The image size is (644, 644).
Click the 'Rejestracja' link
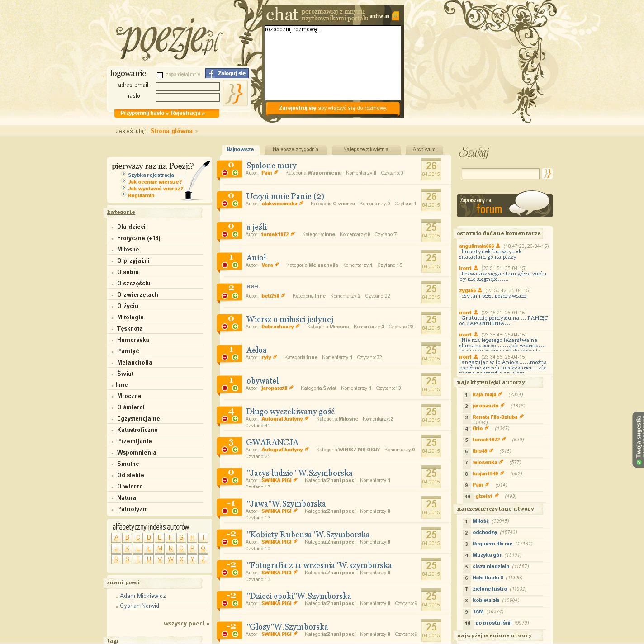(x=188, y=113)
